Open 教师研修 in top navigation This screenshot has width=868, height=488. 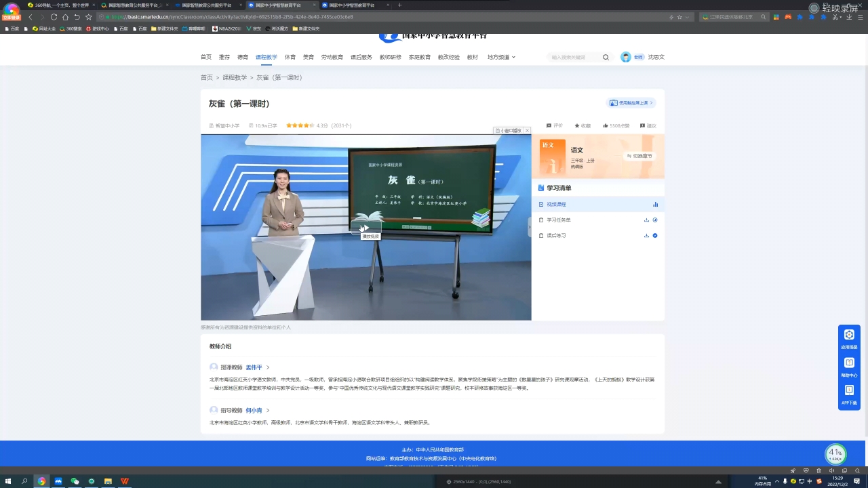[391, 58]
